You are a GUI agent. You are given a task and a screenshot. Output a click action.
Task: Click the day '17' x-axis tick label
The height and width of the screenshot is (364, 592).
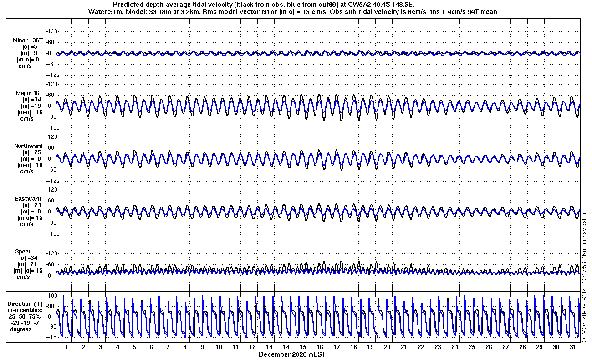coord(337,347)
